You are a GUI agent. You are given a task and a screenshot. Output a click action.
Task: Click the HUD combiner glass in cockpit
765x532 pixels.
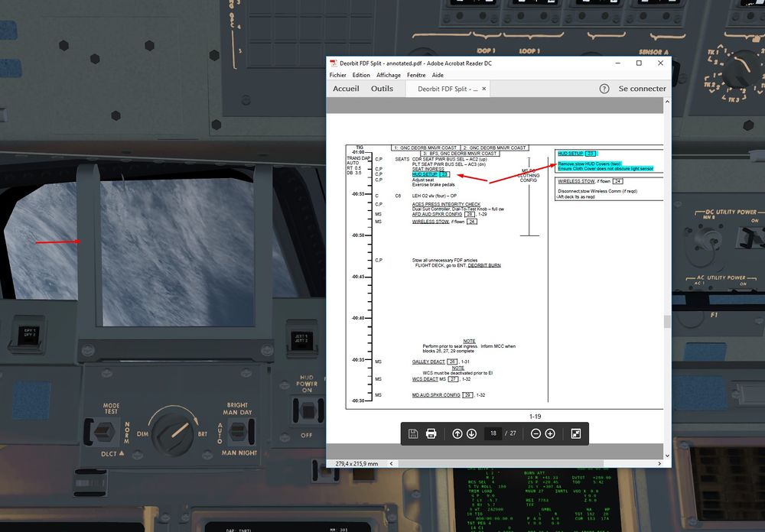(x=177, y=252)
